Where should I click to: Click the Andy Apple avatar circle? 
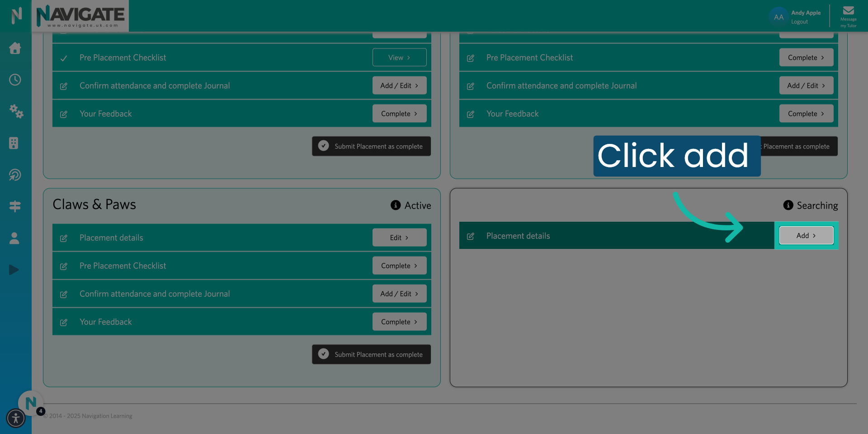778,17
